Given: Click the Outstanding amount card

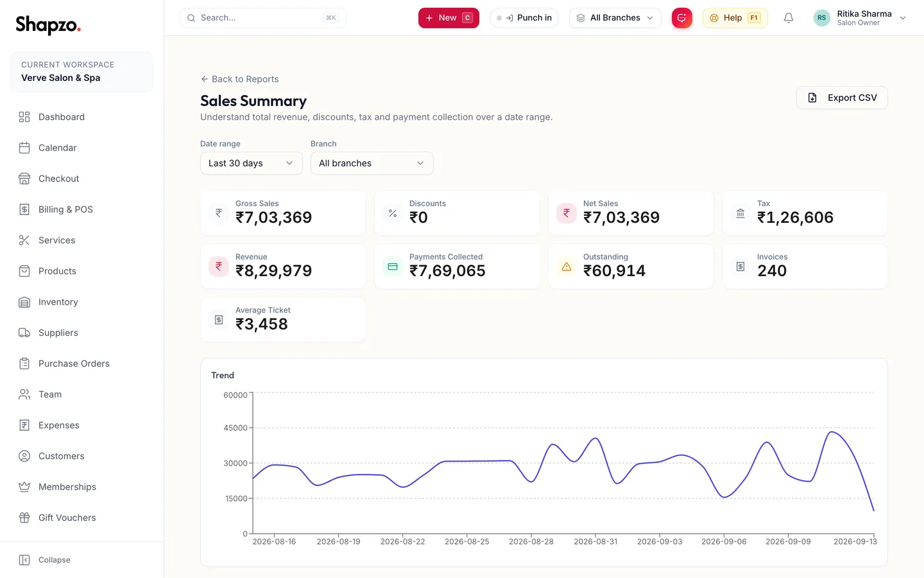Looking at the screenshot, I should tap(631, 267).
